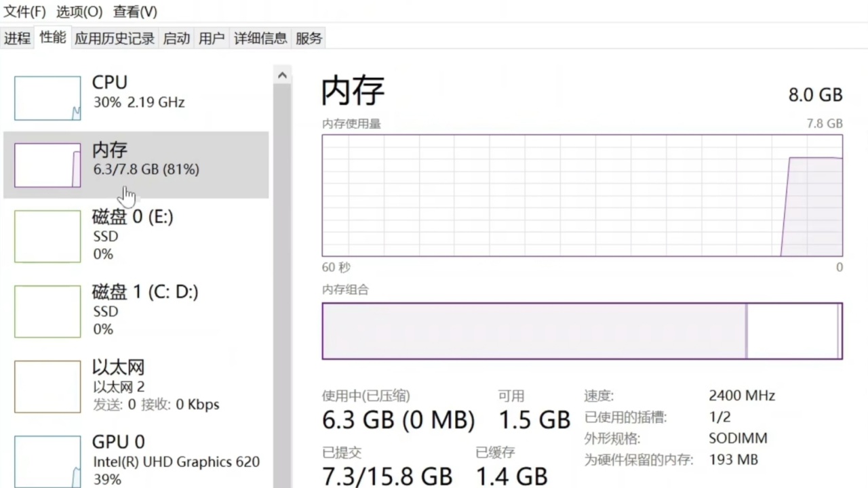
Task: Open the 内存 memory mini graph thumbnail
Action: pyautogui.click(x=47, y=165)
